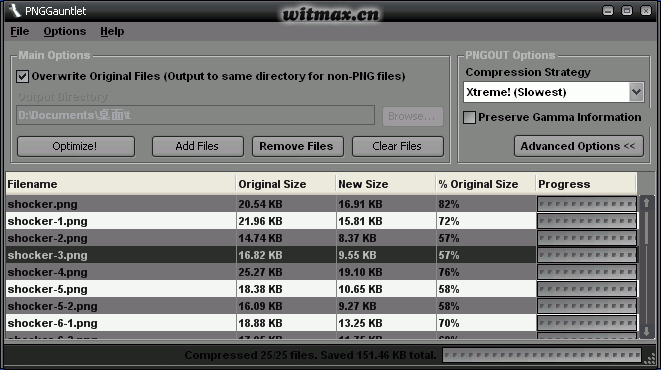The image size is (661, 370).
Task: Click the scrollbar down arrow in file list
Action: point(646,331)
